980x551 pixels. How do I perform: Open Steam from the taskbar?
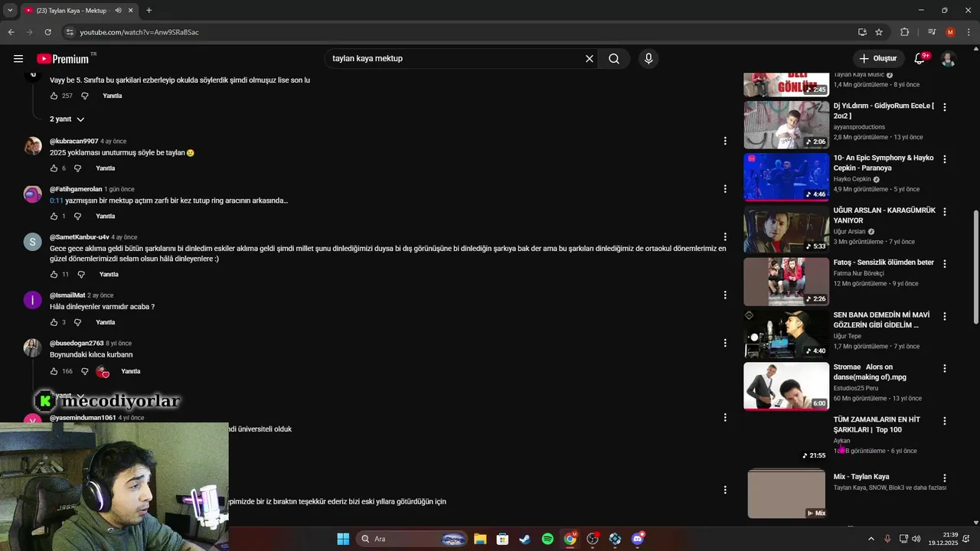524,539
